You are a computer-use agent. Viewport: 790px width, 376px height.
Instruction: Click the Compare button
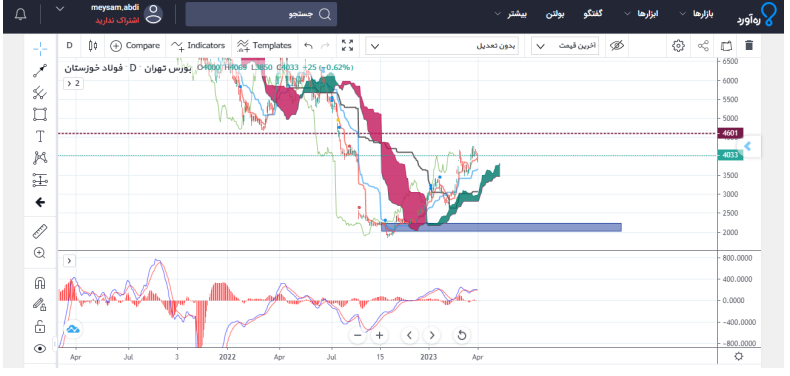[135, 45]
